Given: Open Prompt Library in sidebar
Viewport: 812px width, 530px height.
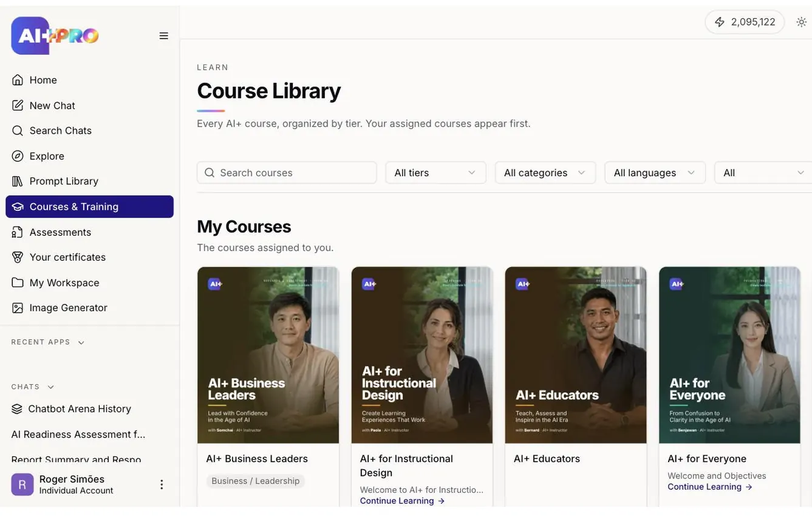Looking at the screenshot, I should pyautogui.click(x=89, y=181).
